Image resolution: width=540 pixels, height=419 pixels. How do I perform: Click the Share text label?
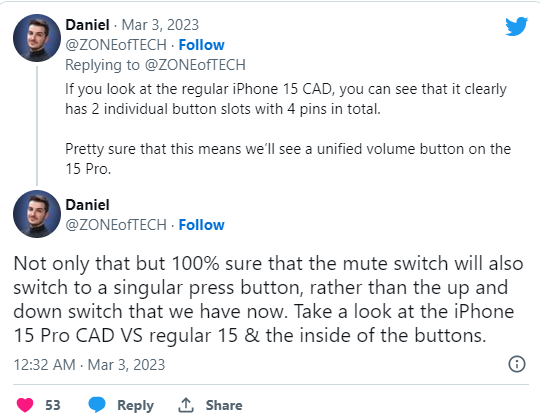(224, 405)
